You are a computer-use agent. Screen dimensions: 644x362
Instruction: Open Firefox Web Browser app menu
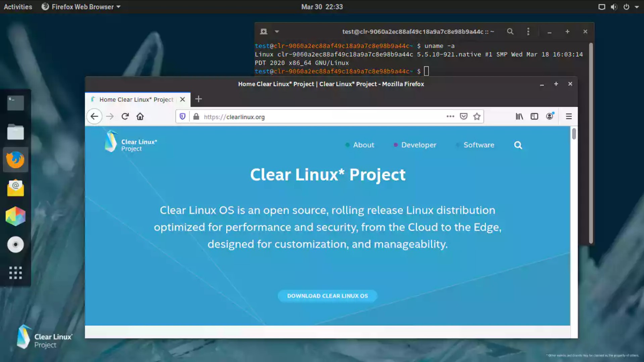pos(81,7)
